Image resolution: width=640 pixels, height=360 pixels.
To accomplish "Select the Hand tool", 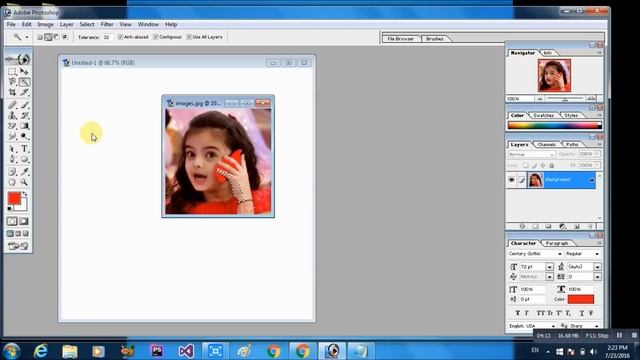I will 12,182.
